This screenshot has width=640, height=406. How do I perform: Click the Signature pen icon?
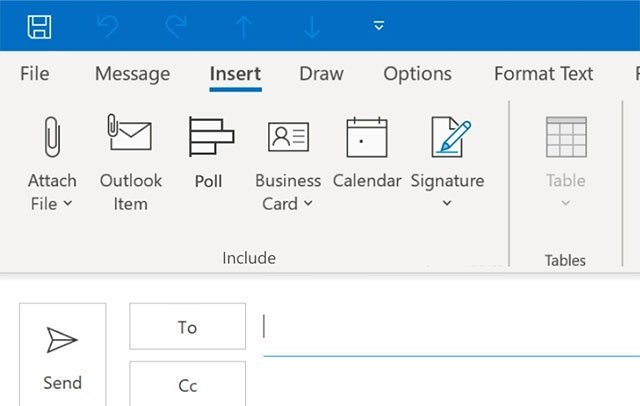tap(447, 137)
